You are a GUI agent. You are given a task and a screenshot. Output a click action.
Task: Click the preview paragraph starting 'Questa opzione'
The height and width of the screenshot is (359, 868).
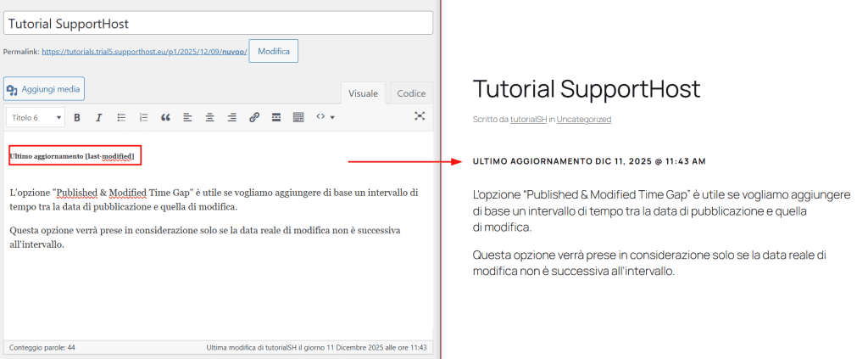click(650, 263)
